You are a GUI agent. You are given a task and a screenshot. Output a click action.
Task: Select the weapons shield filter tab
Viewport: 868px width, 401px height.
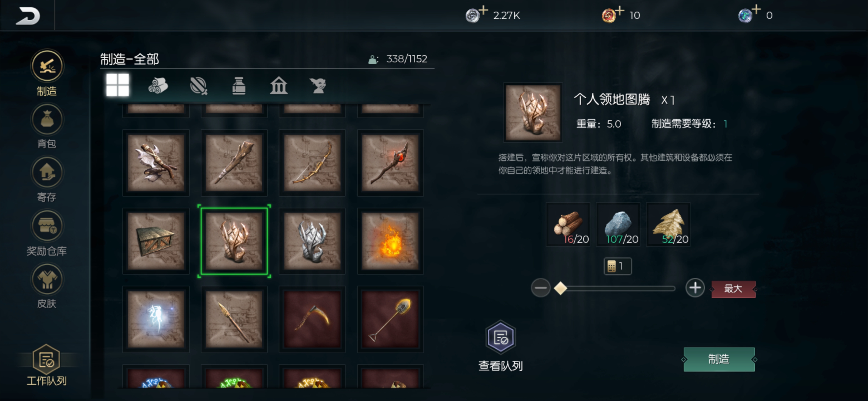point(199,85)
